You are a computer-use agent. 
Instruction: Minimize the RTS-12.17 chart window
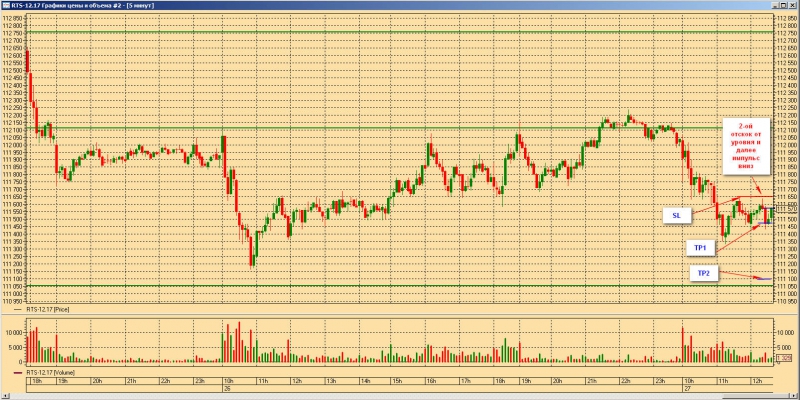pos(776,5)
